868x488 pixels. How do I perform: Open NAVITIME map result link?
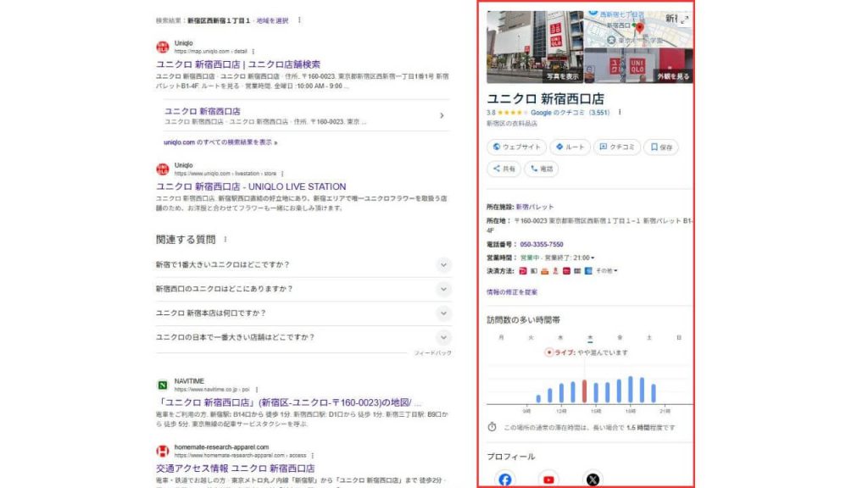288,402
